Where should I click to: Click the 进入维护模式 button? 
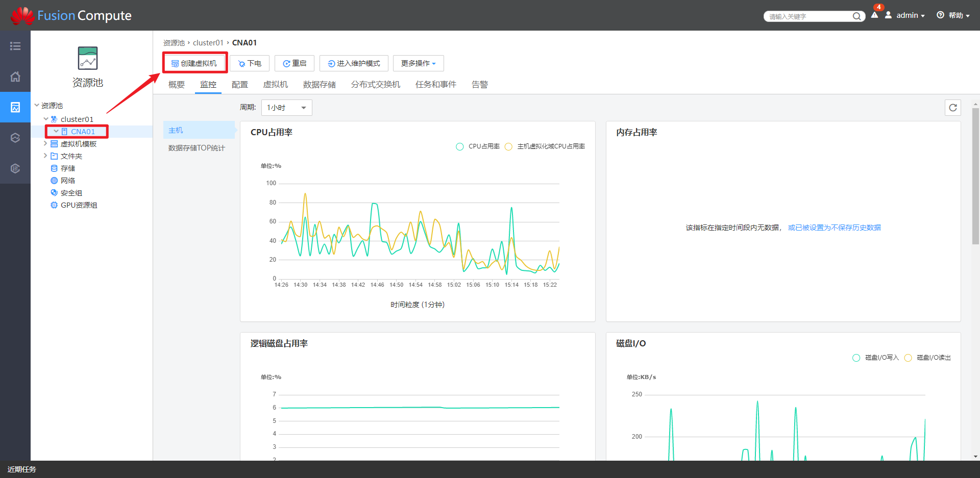354,63
